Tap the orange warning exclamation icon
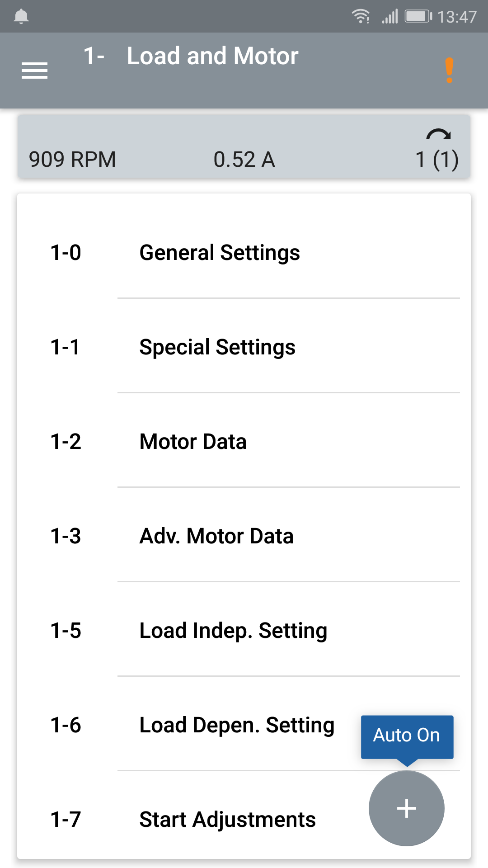The width and height of the screenshot is (488, 868). click(x=449, y=71)
